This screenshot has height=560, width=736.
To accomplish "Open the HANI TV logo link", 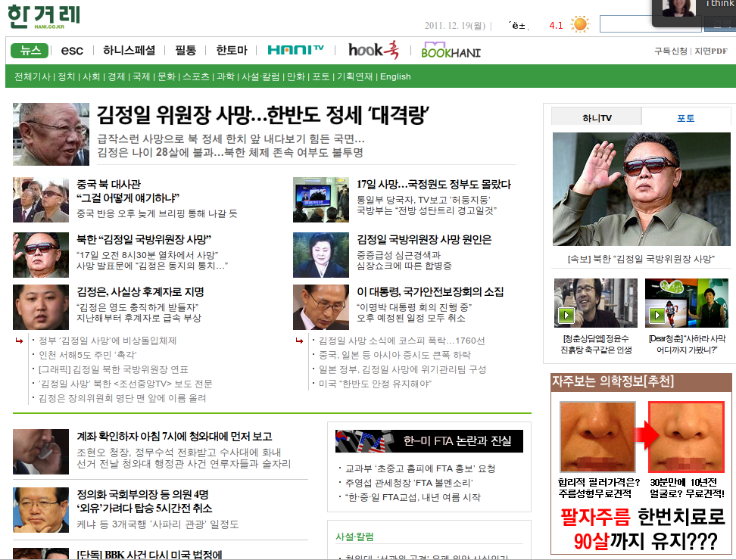I will click(295, 50).
